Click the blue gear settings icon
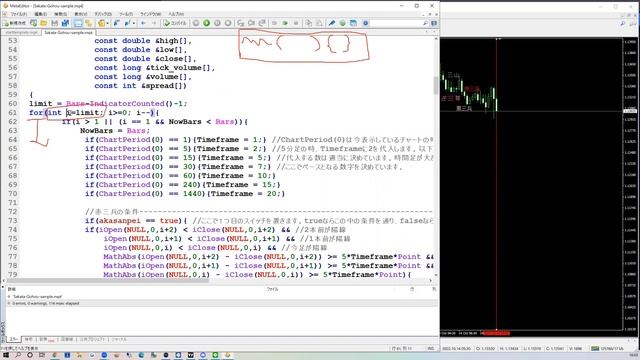This screenshot has width=640, height=360. 365,23
